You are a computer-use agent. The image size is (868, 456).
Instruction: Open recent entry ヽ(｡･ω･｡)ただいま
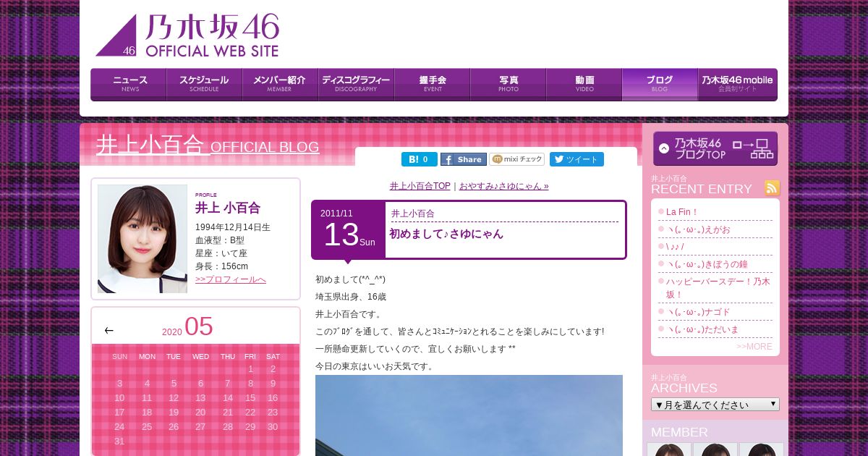(x=702, y=329)
